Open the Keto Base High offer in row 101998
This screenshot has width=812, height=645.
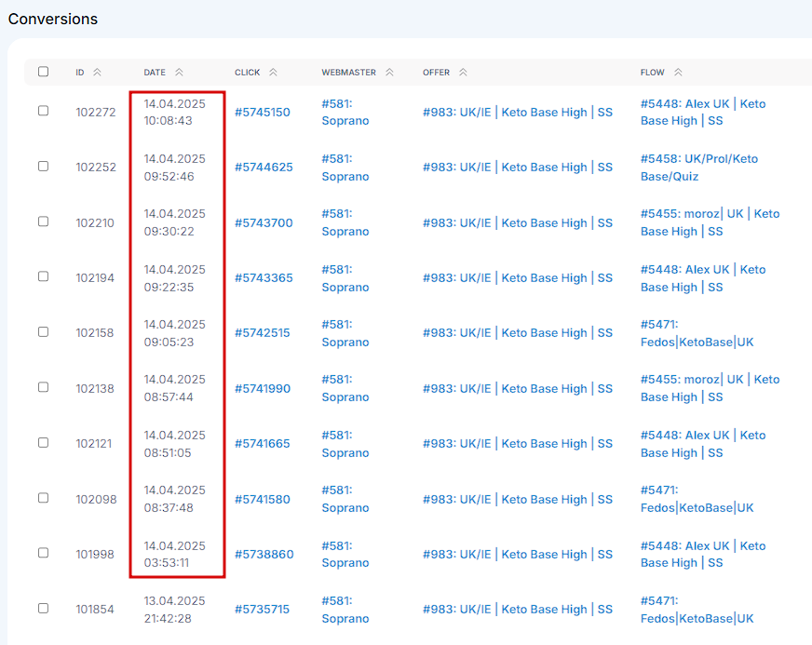click(518, 555)
